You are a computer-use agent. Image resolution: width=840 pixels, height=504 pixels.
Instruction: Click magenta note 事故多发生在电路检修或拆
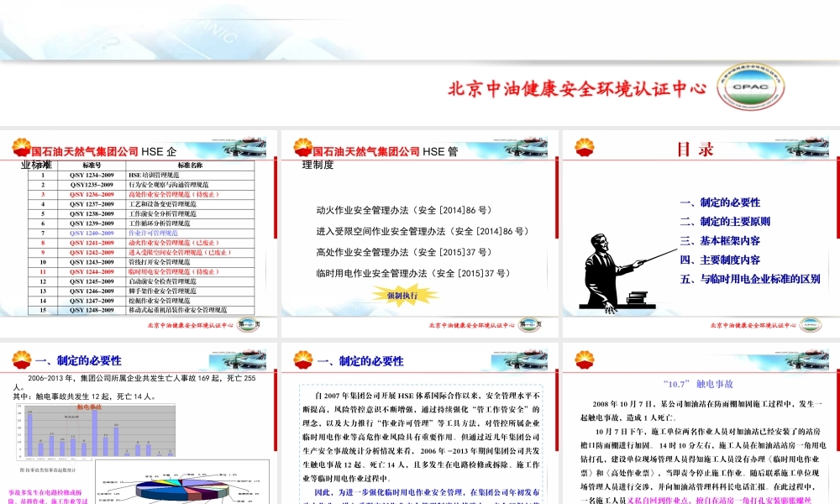48,496
